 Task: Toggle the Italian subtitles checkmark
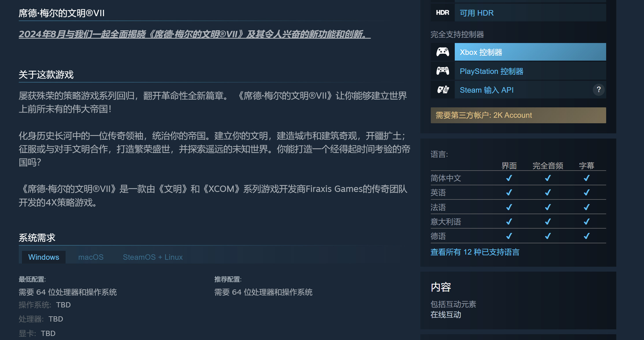click(x=586, y=222)
